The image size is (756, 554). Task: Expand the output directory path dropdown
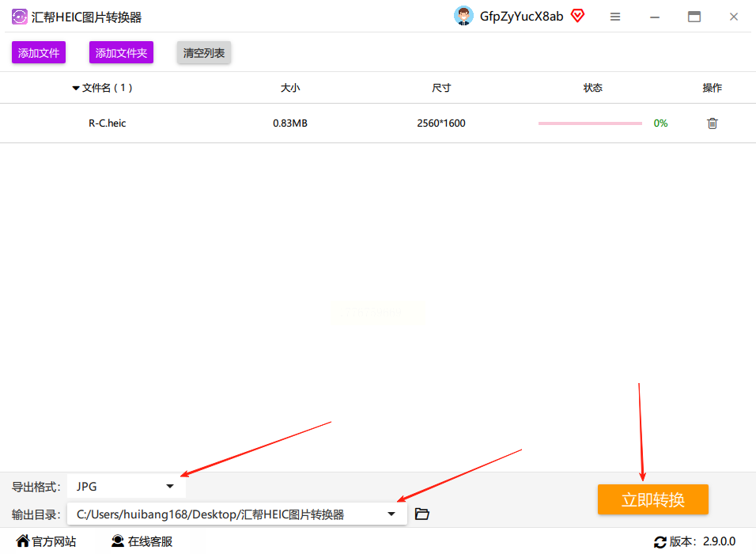tap(391, 514)
